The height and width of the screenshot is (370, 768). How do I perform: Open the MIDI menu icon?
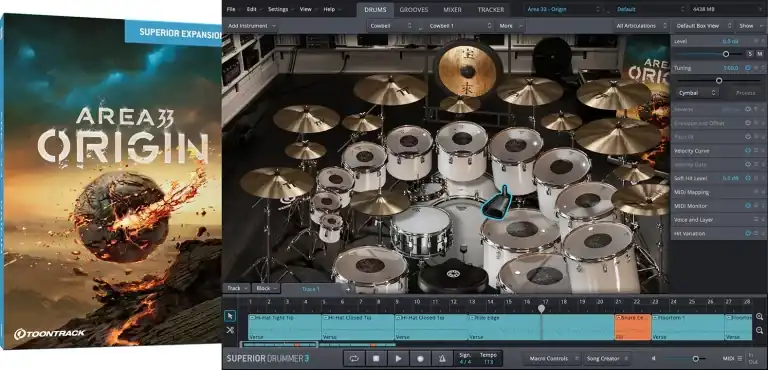tap(739, 359)
